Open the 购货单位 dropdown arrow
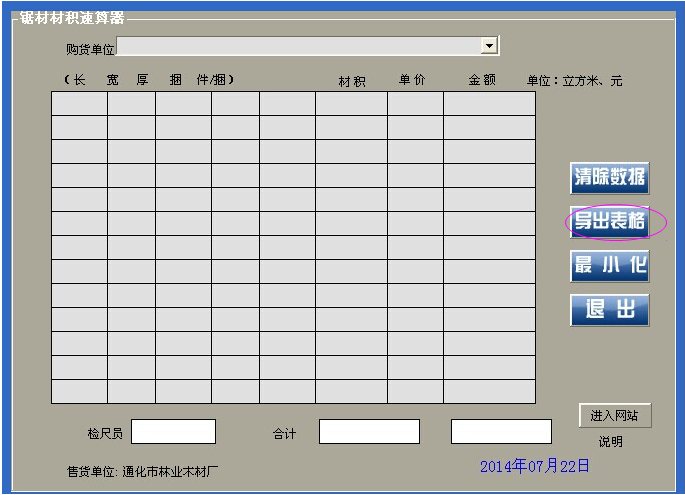Image resolution: width=685 pixels, height=495 pixels. [x=489, y=45]
